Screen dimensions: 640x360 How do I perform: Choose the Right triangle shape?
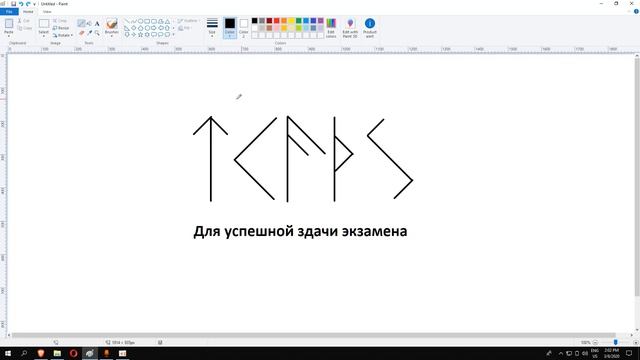coord(127,28)
